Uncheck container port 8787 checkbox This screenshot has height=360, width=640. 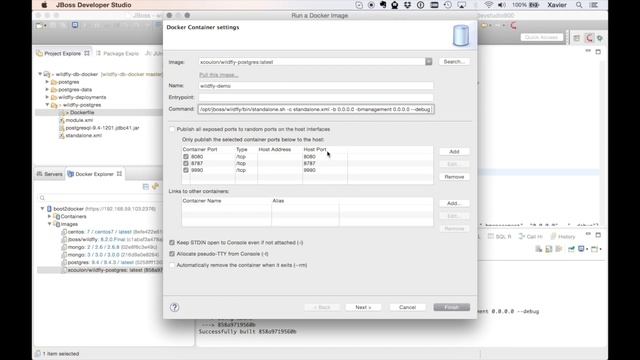click(x=186, y=163)
